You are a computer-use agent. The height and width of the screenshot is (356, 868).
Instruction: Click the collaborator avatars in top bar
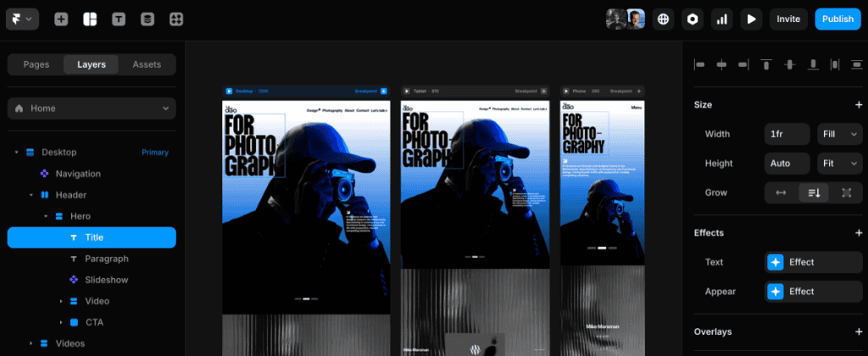[x=626, y=19]
